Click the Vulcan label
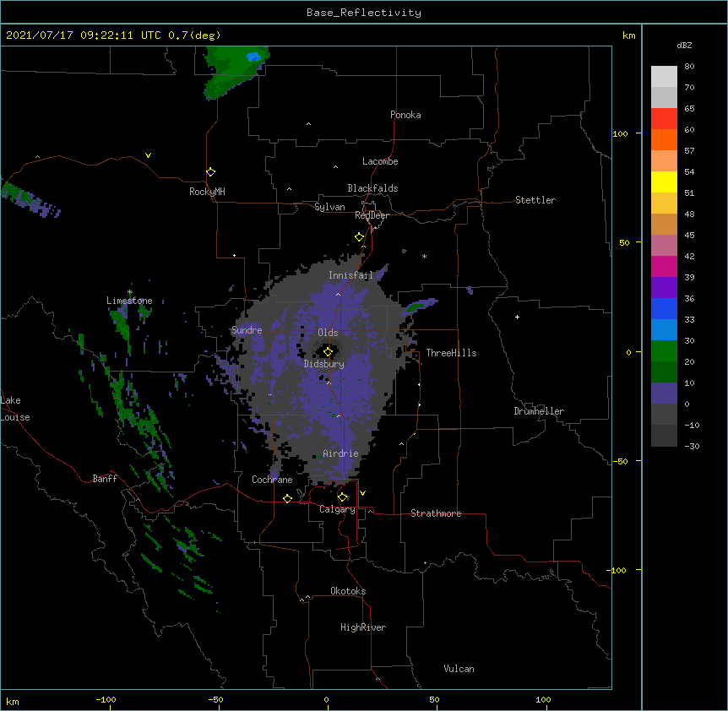The image size is (728, 711). point(459,669)
